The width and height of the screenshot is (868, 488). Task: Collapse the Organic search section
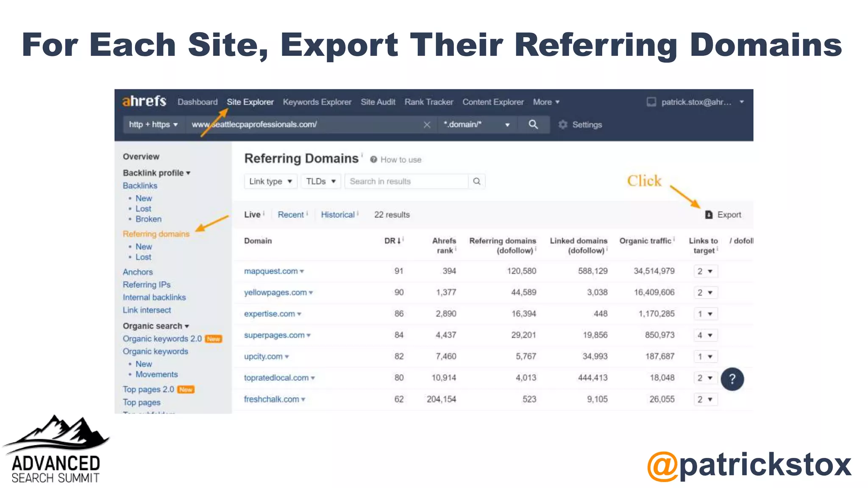click(156, 326)
